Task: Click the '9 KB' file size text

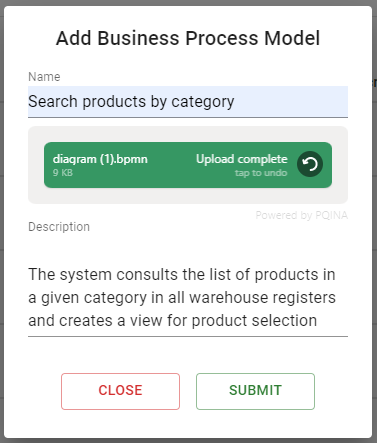Action: [63, 173]
